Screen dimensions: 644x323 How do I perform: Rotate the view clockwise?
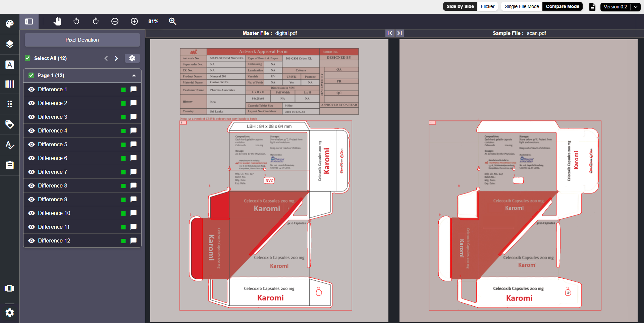(x=96, y=21)
